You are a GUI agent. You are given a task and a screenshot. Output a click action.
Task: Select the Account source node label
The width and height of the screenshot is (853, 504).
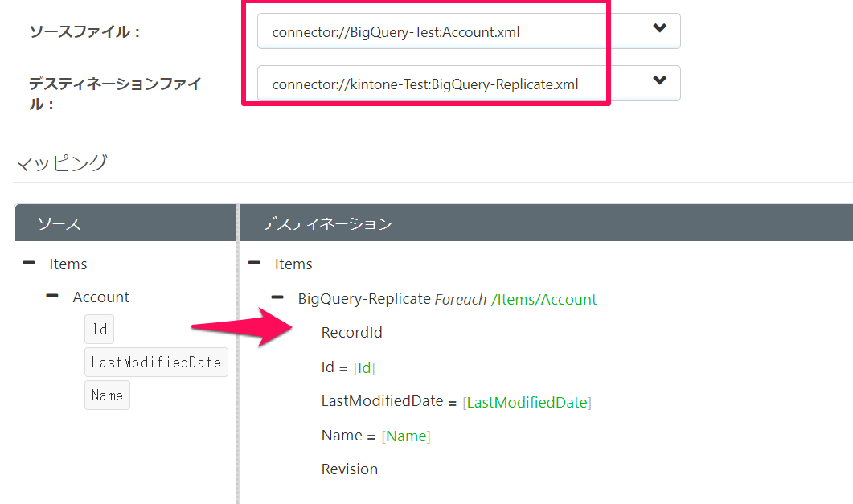pos(101,297)
